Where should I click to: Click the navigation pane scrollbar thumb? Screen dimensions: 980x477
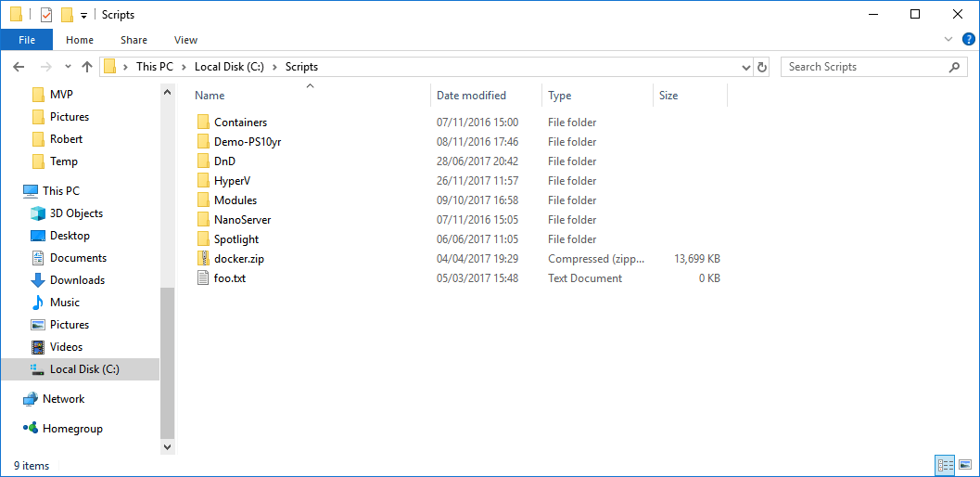coord(167,363)
